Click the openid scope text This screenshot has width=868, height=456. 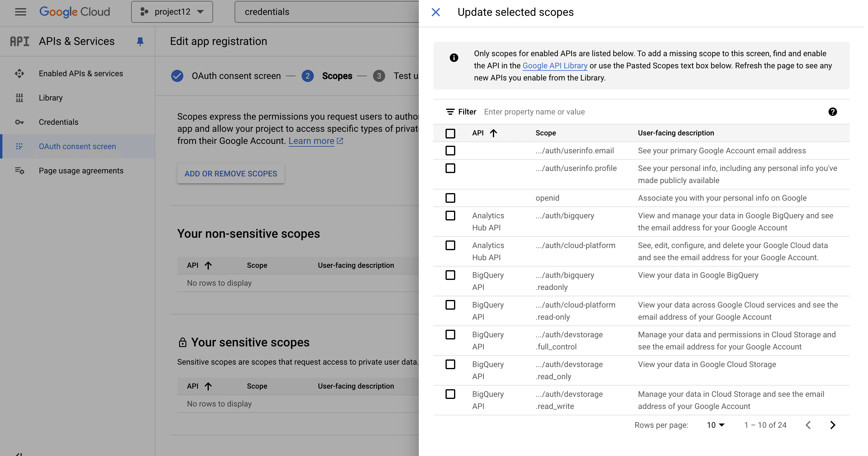coord(548,198)
